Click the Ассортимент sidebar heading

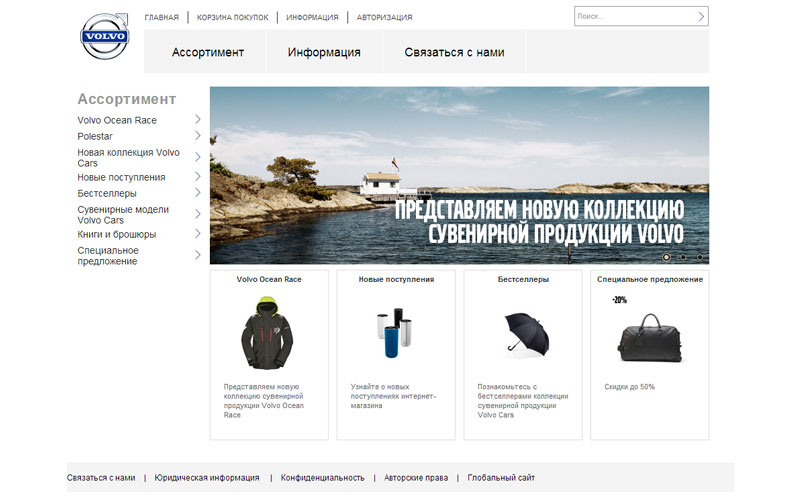tap(127, 99)
